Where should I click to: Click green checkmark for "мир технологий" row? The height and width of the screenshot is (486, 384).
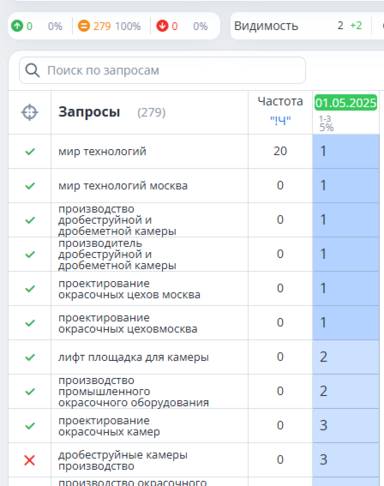[x=30, y=152]
